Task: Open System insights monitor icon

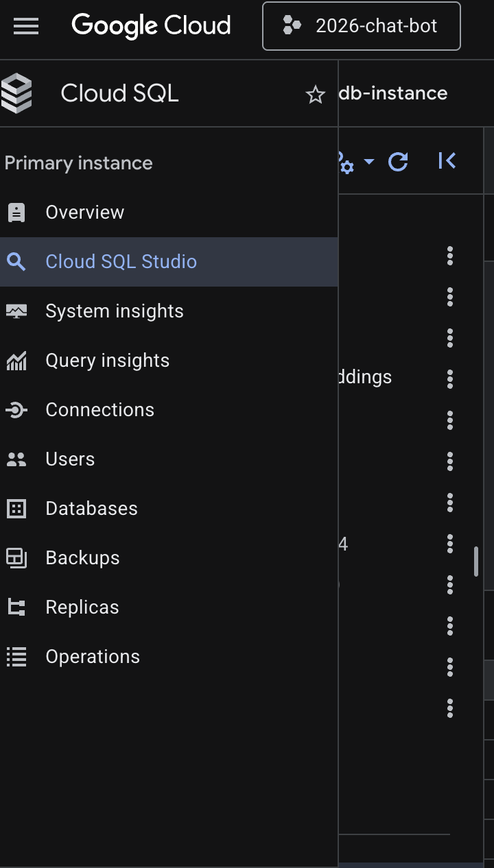Action: coord(16,311)
